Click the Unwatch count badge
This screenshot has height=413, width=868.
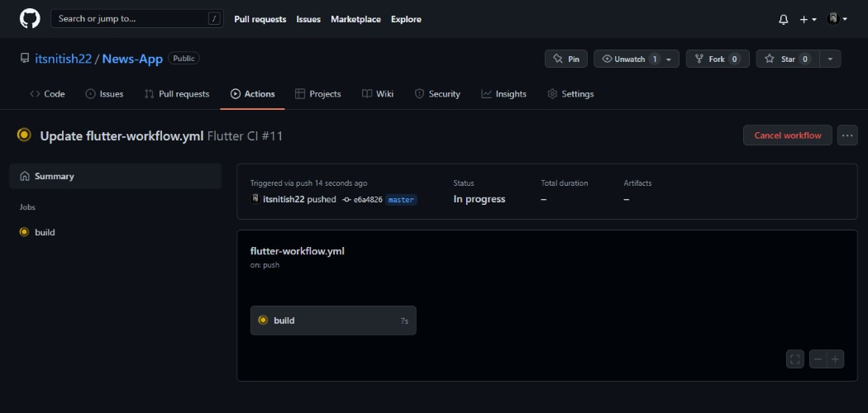pyautogui.click(x=655, y=59)
